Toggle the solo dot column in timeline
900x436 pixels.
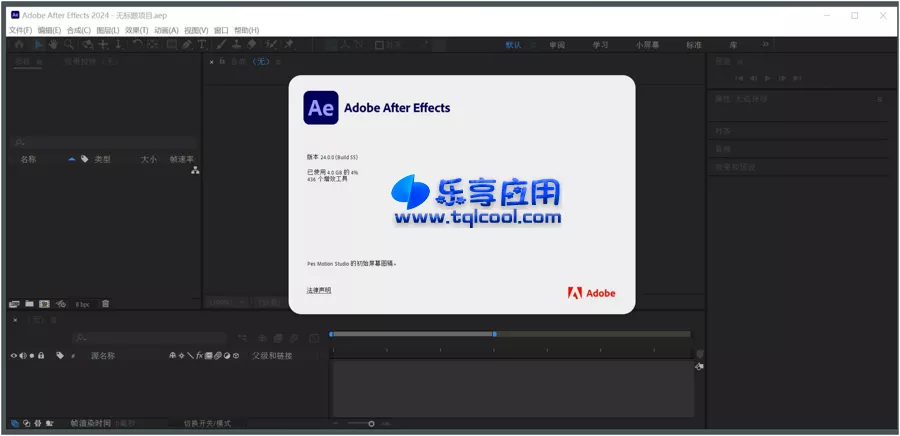32,356
